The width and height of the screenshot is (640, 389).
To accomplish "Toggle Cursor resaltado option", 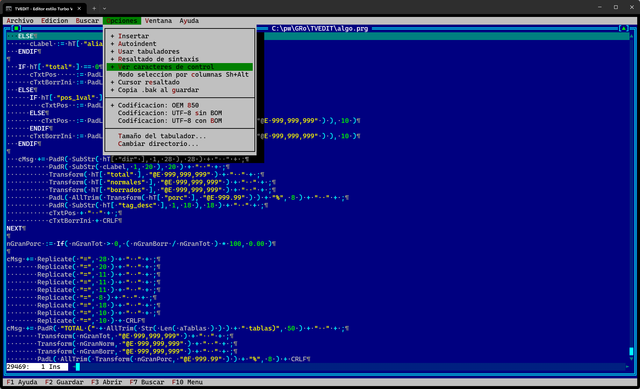I will [x=180, y=82].
